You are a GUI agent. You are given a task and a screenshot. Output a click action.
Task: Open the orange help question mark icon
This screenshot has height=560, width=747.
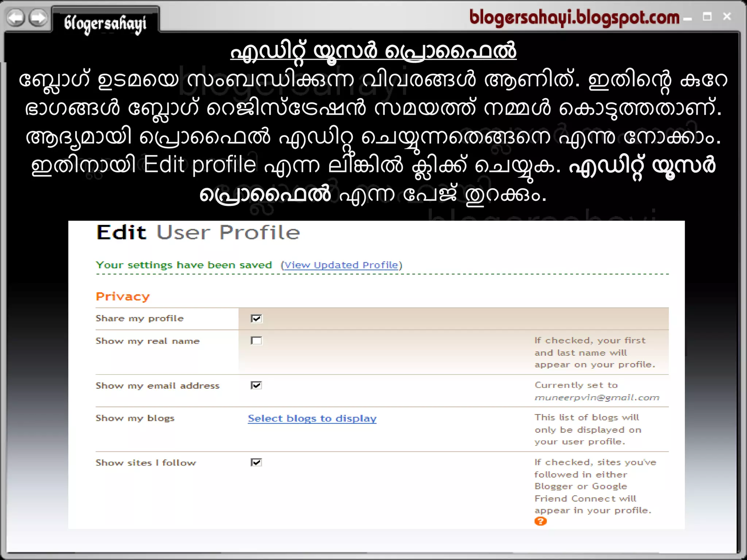coord(540,521)
